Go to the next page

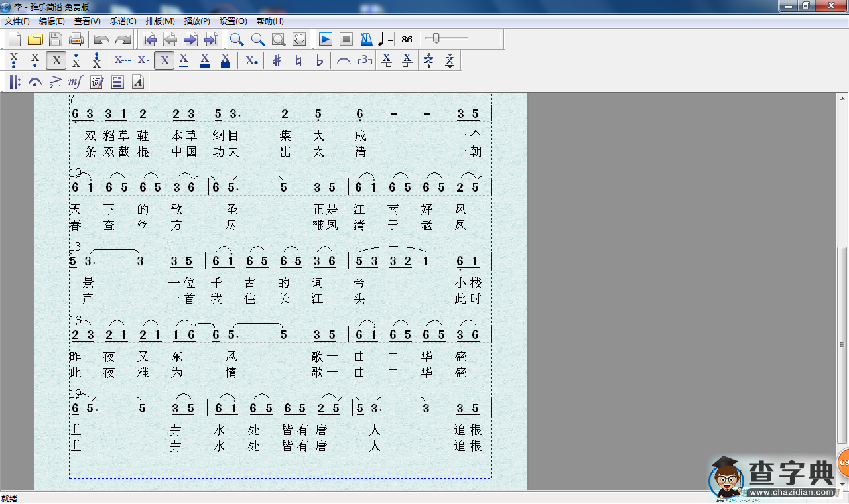[x=190, y=39]
